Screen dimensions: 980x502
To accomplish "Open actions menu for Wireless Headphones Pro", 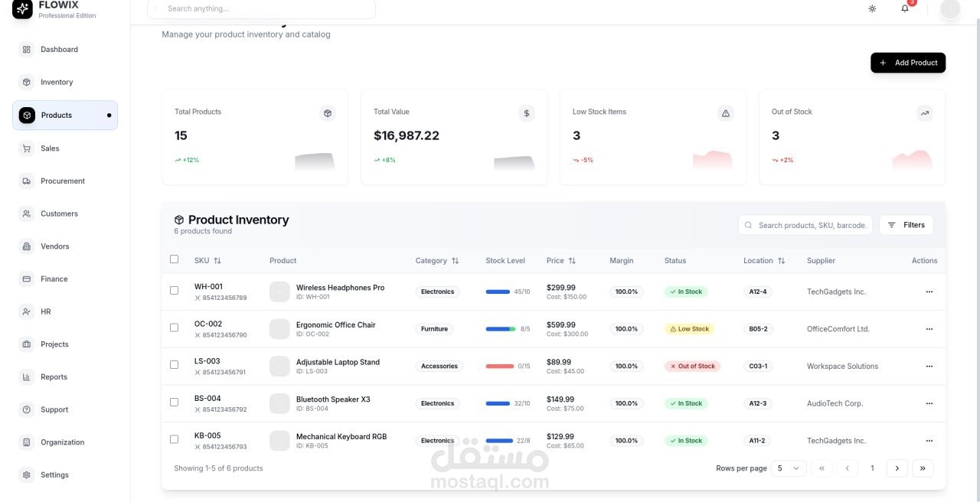I will point(929,292).
